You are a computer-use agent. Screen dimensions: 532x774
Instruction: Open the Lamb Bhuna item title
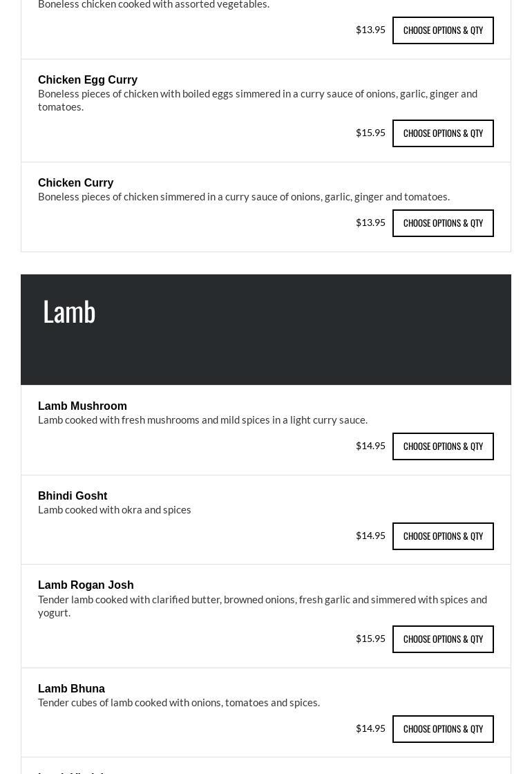71,689
